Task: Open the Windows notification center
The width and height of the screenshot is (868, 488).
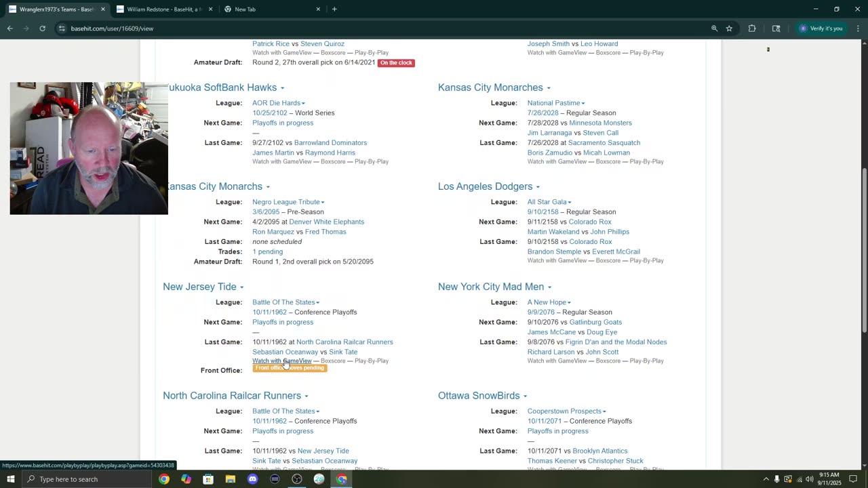Action: click(854, 479)
